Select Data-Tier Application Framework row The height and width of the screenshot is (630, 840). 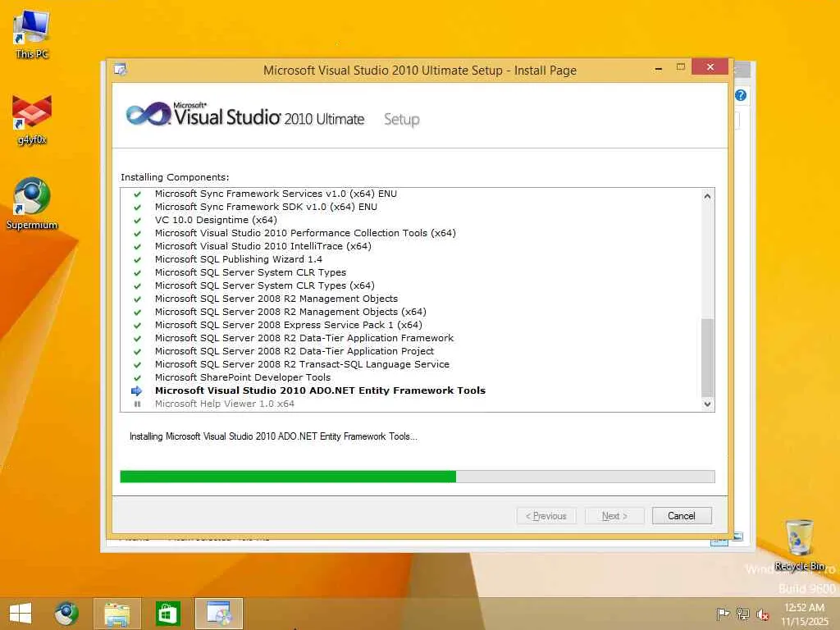[x=304, y=338]
